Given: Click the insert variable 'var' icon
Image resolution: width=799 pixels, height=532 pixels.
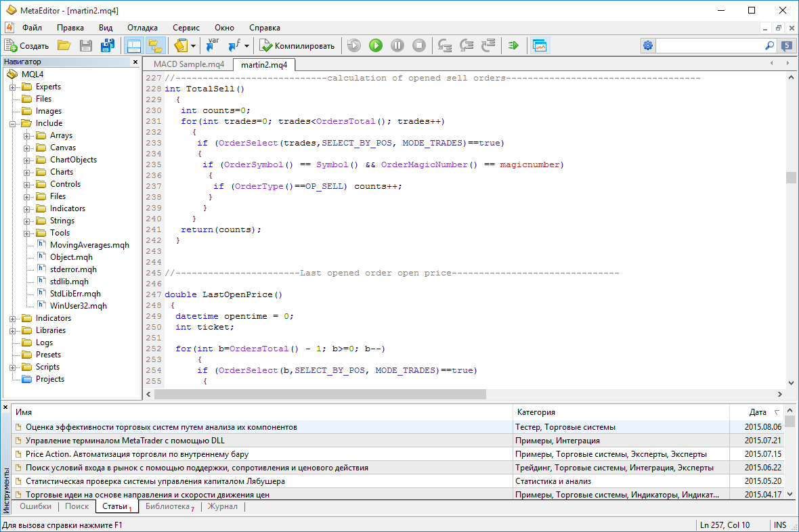Looking at the screenshot, I should tap(213, 45).
